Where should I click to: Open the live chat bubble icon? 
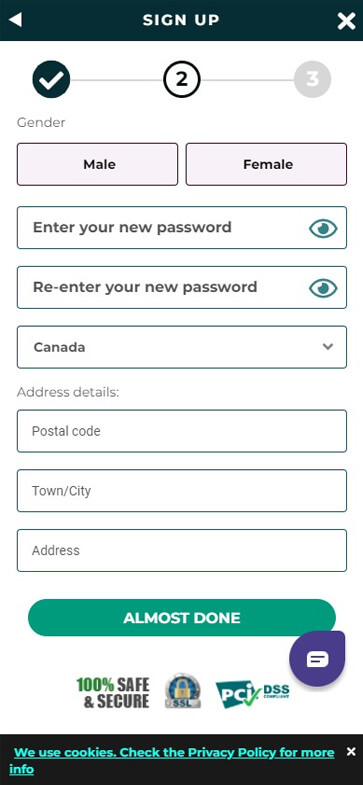click(x=317, y=659)
